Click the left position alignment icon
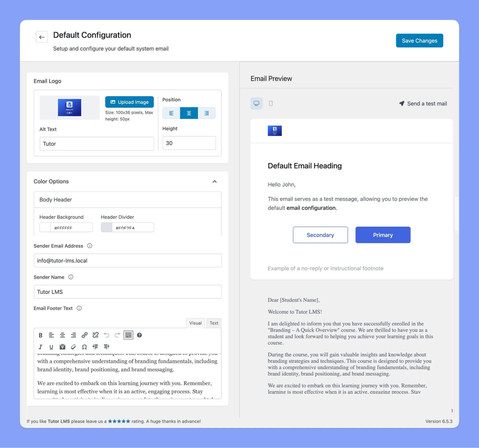 171,113
